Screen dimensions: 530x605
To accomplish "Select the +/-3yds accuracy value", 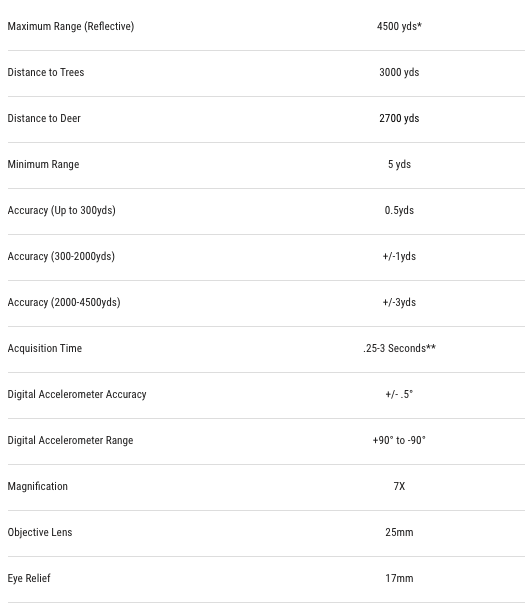I will click(x=399, y=302).
